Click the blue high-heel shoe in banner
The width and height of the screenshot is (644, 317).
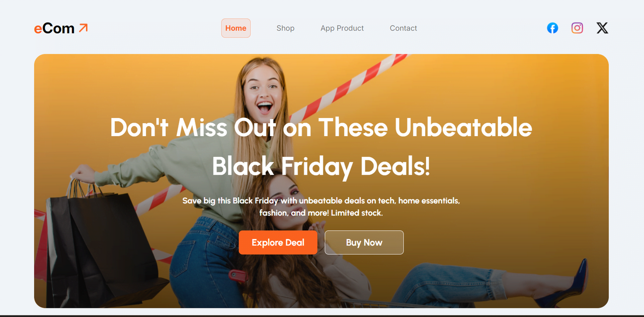(x=562, y=284)
